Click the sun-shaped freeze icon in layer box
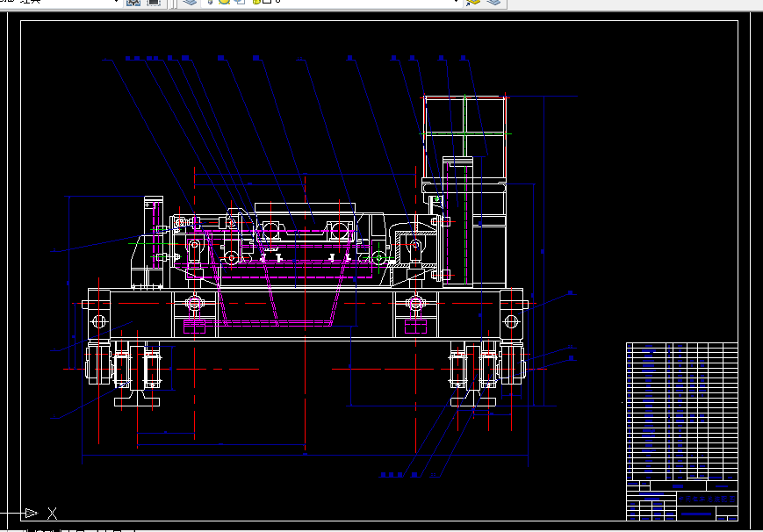This screenshot has height=532, width=763. (224, 2)
